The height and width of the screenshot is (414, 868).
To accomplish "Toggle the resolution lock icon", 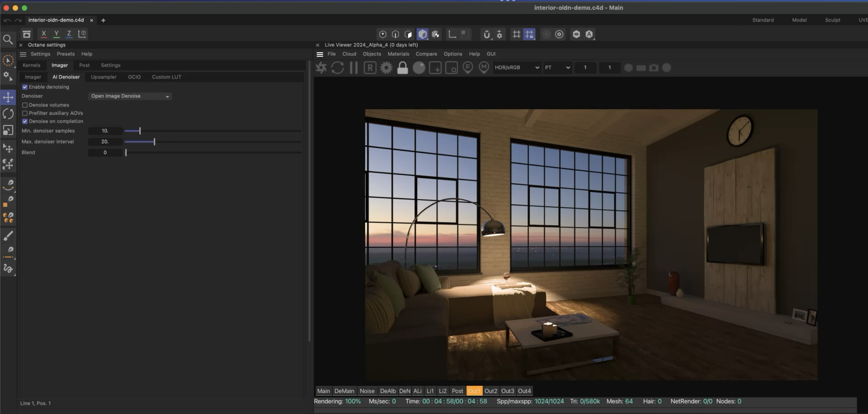I will coord(402,68).
